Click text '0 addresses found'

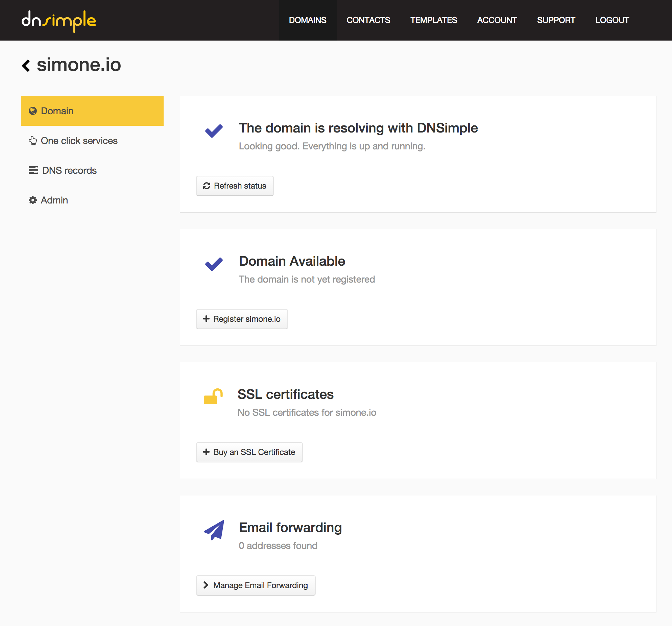coord(278,546)
